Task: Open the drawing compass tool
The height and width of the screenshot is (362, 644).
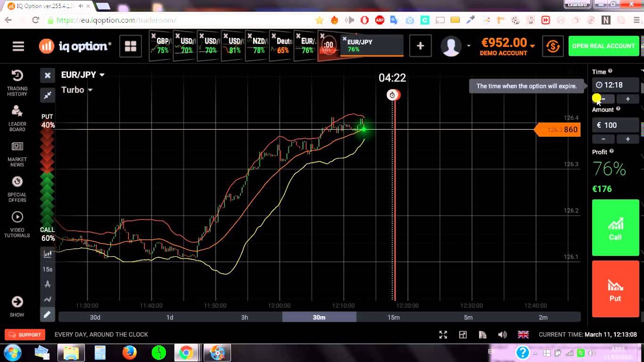Action: click(47, 284)
